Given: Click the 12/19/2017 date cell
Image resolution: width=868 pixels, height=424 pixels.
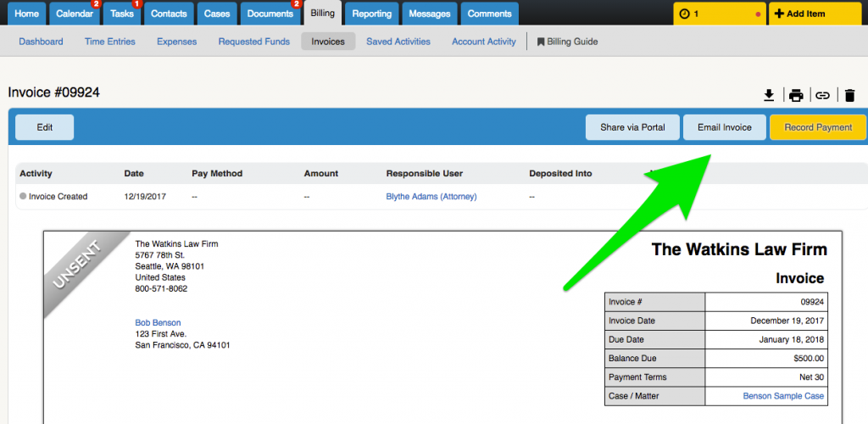Looking at the screenshot, I should pos(145,197).
